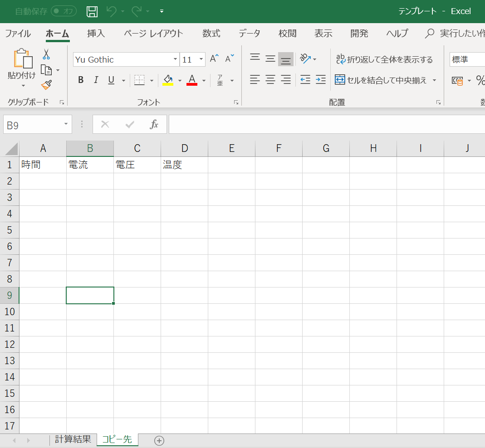Click 折り返して全体を表示する wrap text

coord(384,59)
